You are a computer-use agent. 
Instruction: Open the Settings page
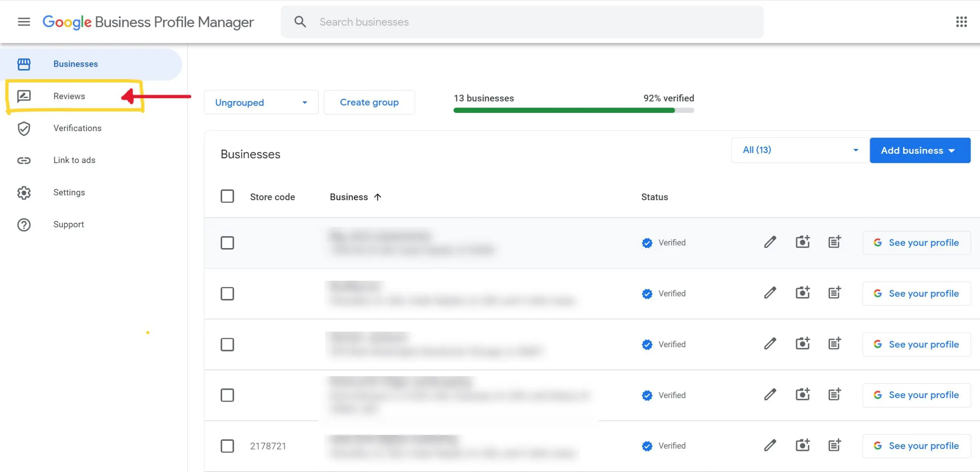tap(69, 192)
